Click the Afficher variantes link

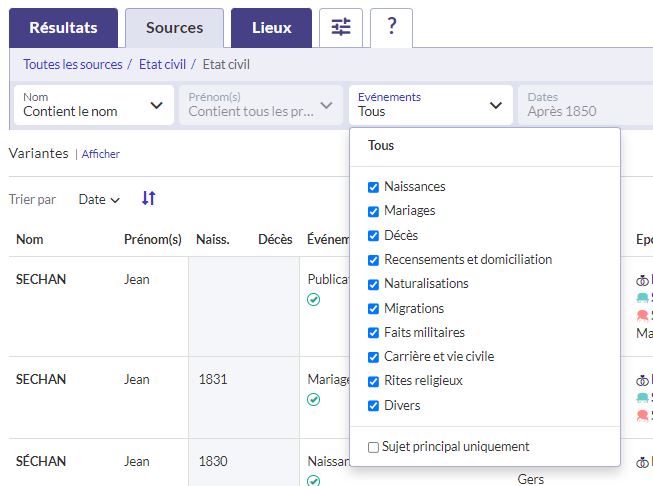101,154
